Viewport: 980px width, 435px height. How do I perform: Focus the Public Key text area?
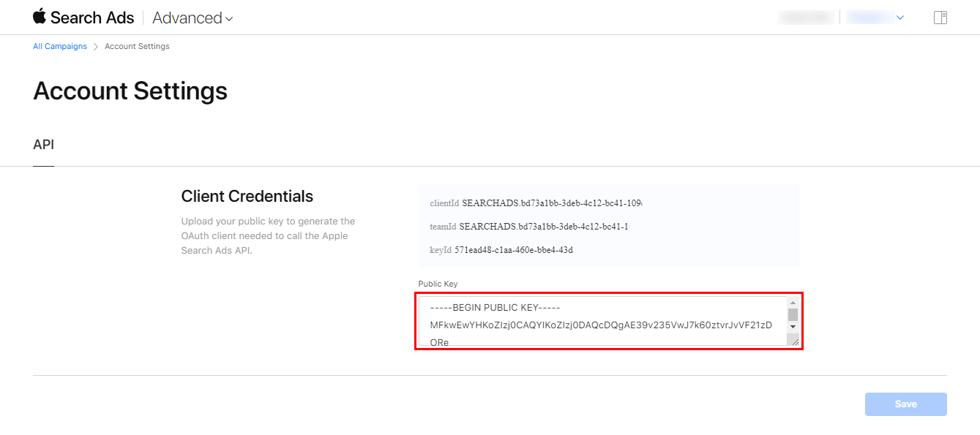coord(600,322)
